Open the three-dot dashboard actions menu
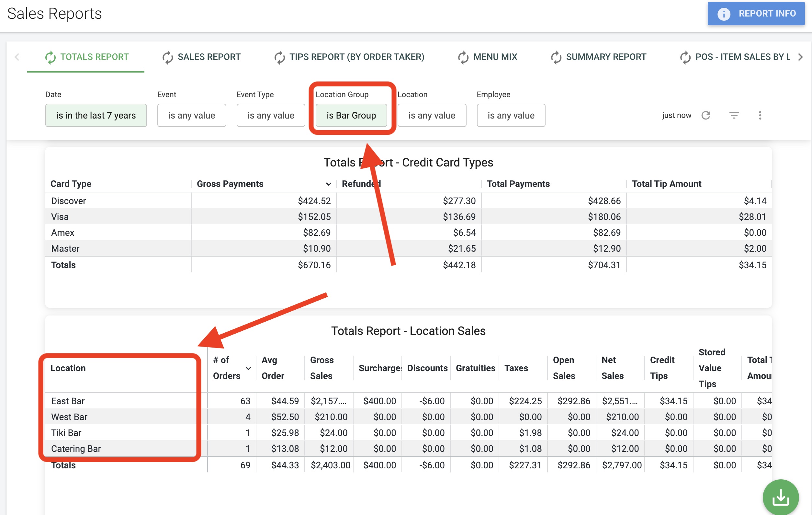812x515 pixels. pyautogui.click(x=760, y=115)
